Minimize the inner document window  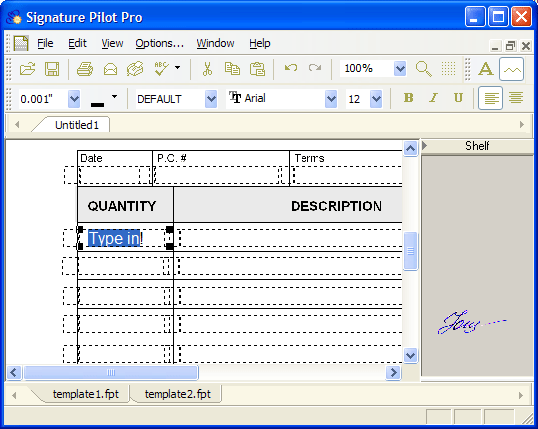tap(495, 46)
